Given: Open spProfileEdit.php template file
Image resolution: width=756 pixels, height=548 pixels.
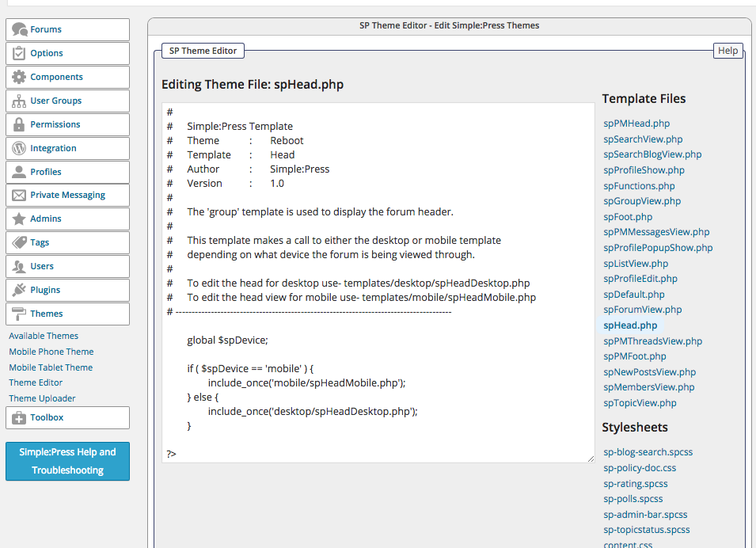Looking at the screenshot, I should click(640, 279).
